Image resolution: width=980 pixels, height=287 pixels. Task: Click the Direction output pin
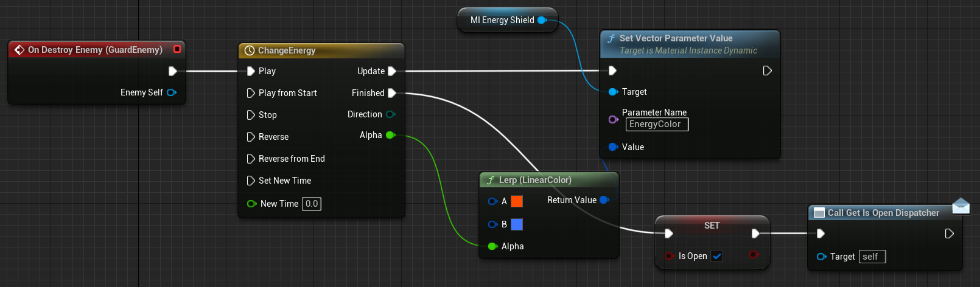tap(391, 114)
